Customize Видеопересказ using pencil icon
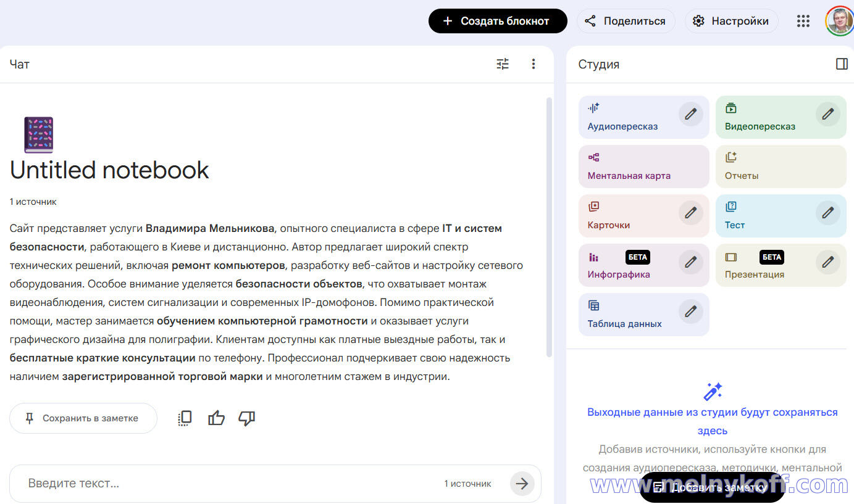 click(x=827, y=114)
